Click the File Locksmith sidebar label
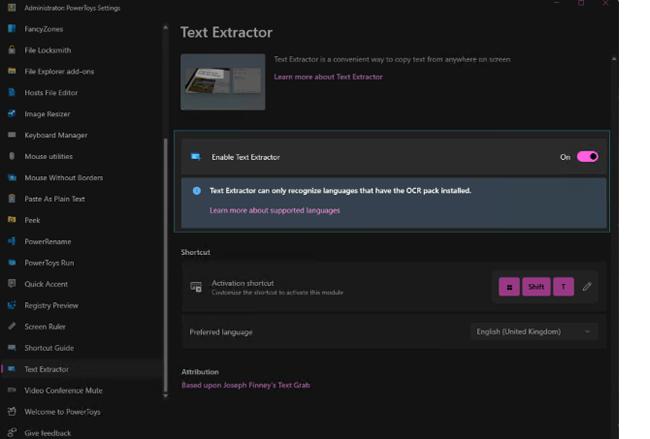 click(48, 50)
